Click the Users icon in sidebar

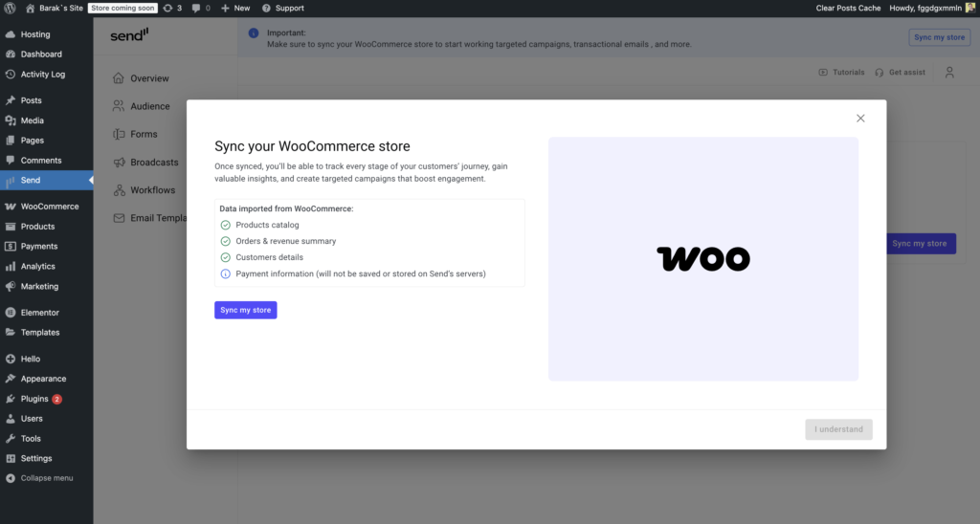(x=11, y=419)
